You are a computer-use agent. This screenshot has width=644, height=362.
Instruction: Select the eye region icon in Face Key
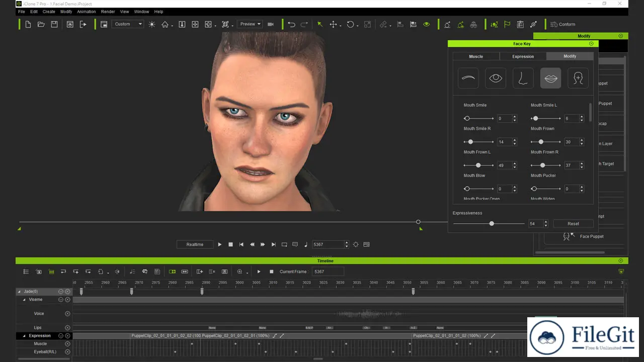[496, 78]
